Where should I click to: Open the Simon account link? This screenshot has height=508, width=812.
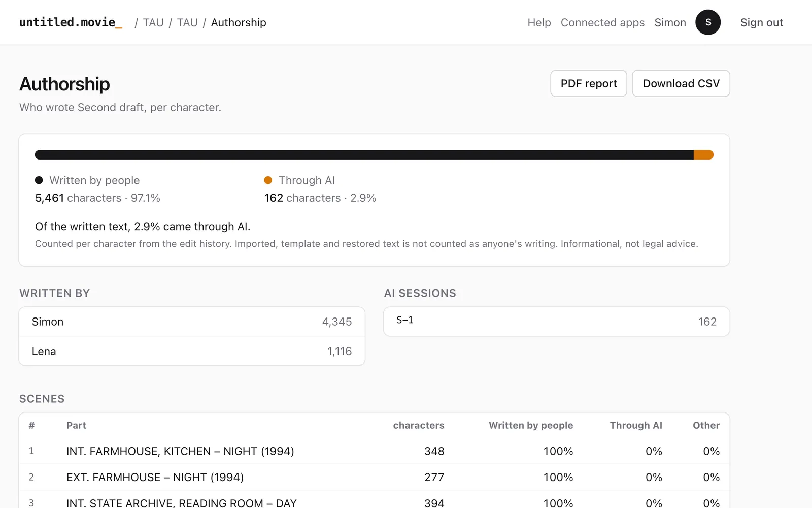(x=670, y=22)
